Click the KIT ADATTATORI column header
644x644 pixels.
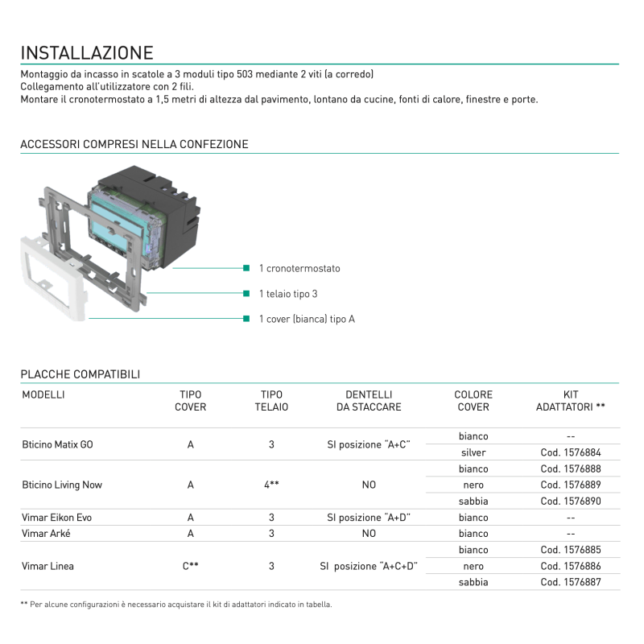(571, 401)
